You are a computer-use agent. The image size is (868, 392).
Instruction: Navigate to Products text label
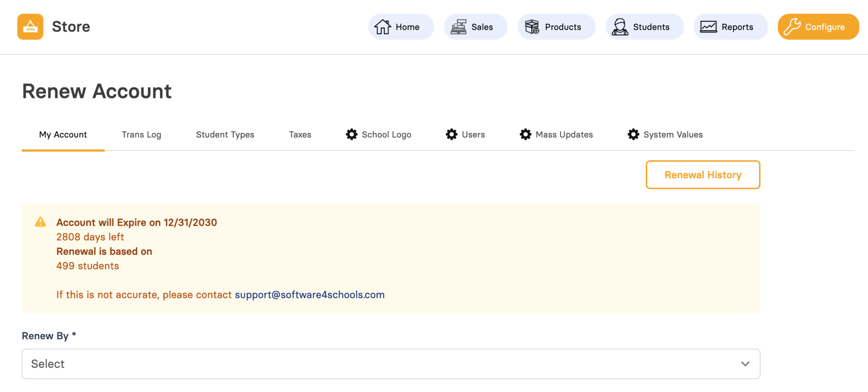click(563, 27)
